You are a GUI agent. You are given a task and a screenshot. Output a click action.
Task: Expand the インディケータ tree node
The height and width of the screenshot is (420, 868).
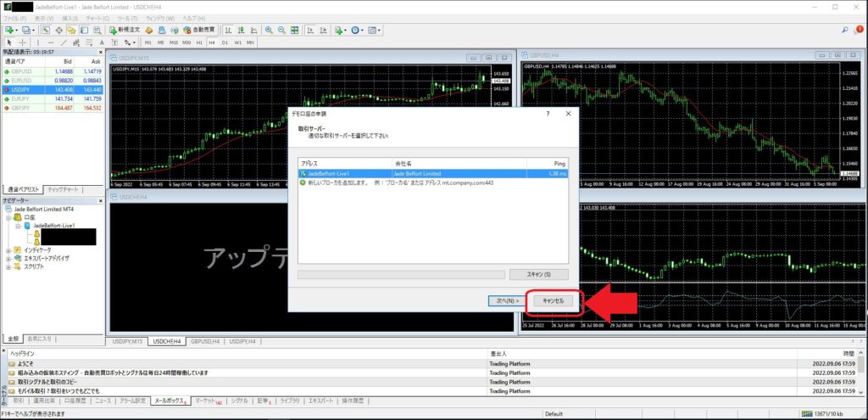pyautogui.click(x=8, y=250)
